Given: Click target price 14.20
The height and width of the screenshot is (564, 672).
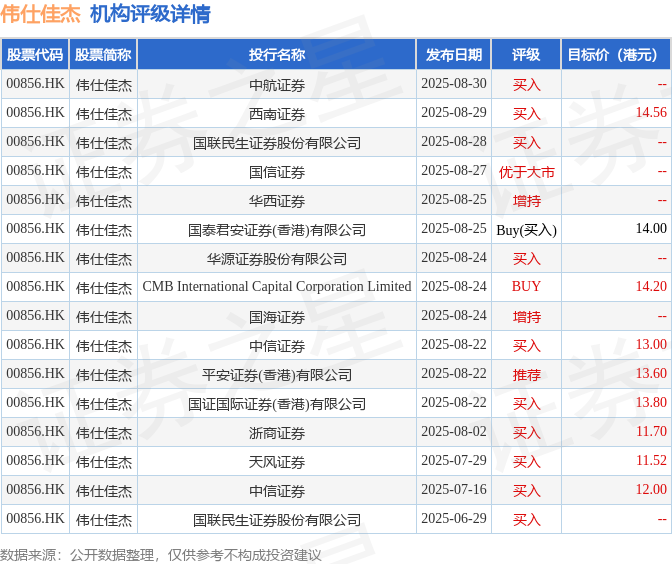Looking at the screenshot, I should 651,286.
